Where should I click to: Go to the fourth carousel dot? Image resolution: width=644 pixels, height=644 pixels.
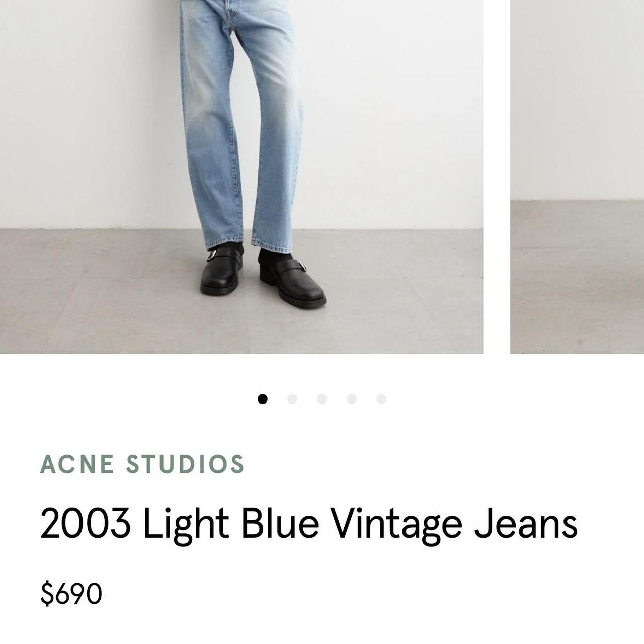pyautogui.click(x=352, y=399)
